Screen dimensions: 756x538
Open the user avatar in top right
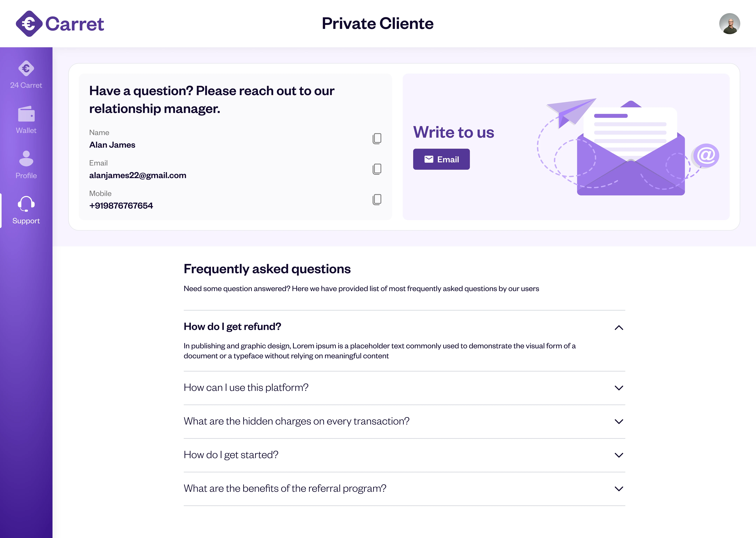tap(729, 23)
